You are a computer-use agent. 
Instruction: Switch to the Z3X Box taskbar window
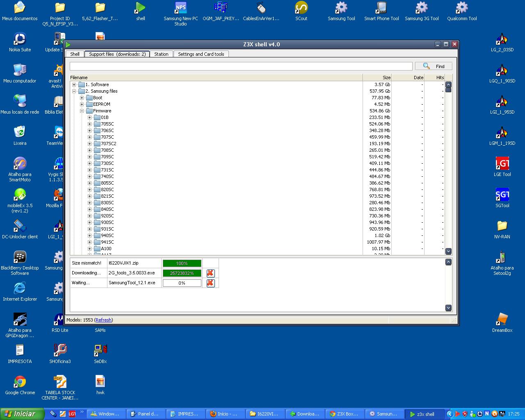point(345,414)
